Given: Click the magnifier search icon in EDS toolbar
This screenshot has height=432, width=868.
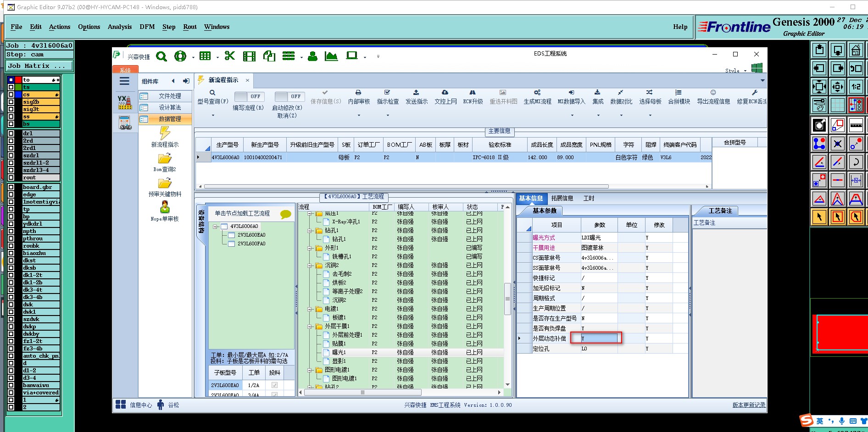Looking at the screenshot, I should click(161, 56).
